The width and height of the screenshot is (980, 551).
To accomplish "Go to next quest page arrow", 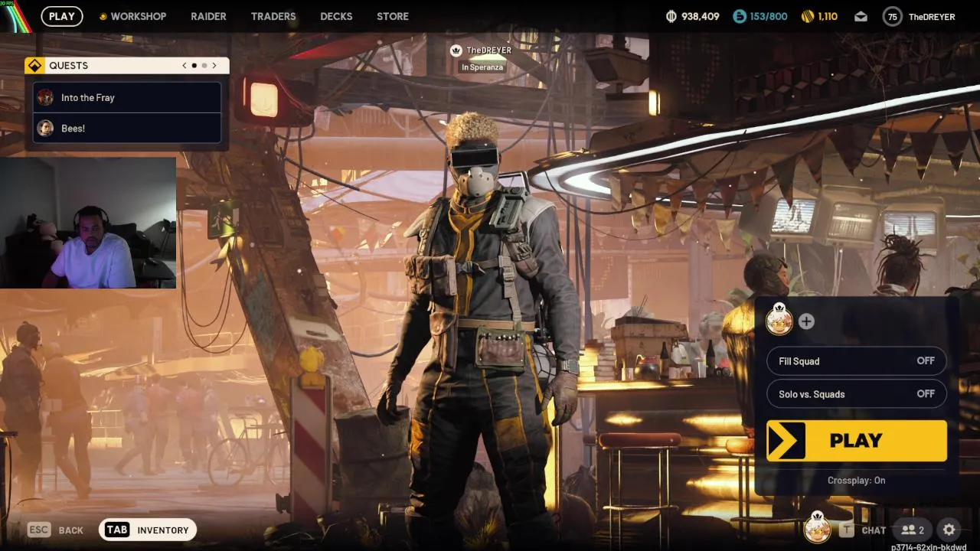I will pyautogui.click(x=214, y=65).
